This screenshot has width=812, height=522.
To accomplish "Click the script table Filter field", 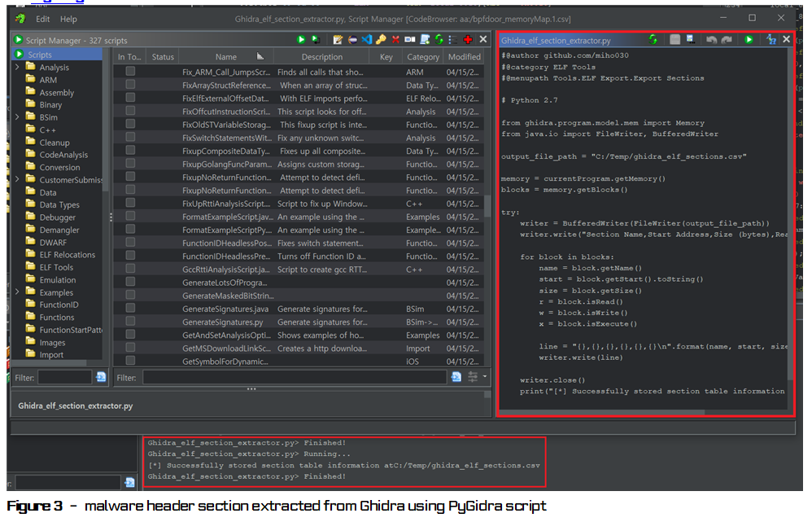I will pyautogui.click(x=295, y=377).
